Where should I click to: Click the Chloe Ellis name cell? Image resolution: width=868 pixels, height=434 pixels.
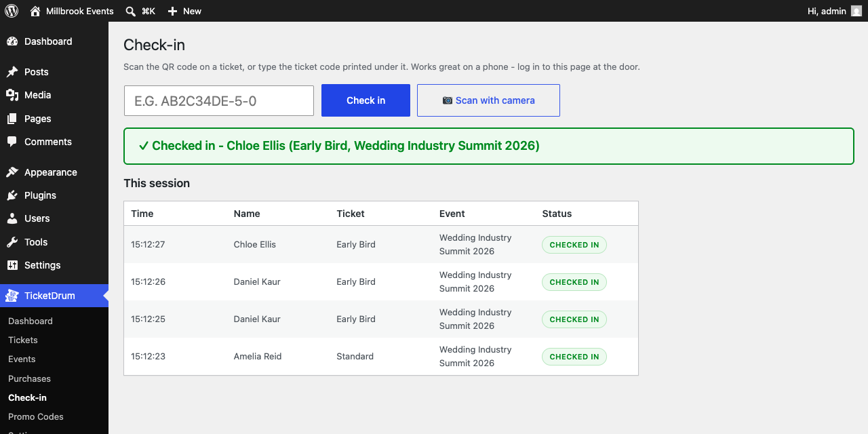click(x=255, y=245)
